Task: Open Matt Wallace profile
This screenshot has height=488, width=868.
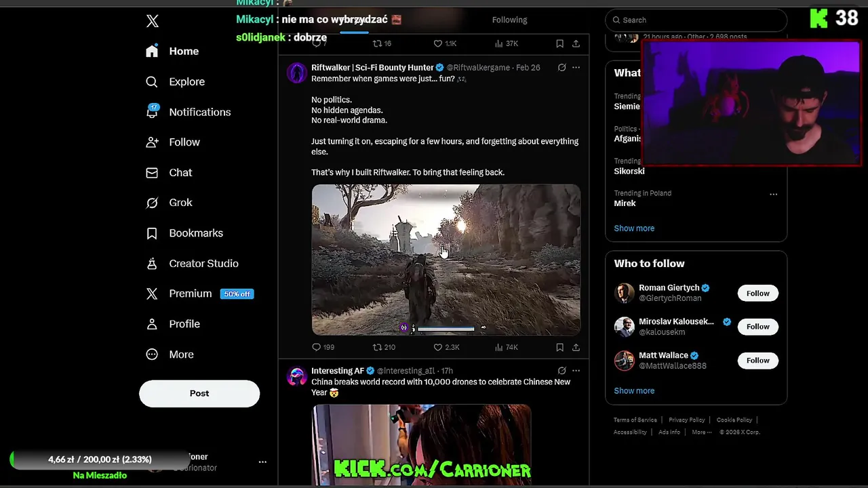Action: 663,355
